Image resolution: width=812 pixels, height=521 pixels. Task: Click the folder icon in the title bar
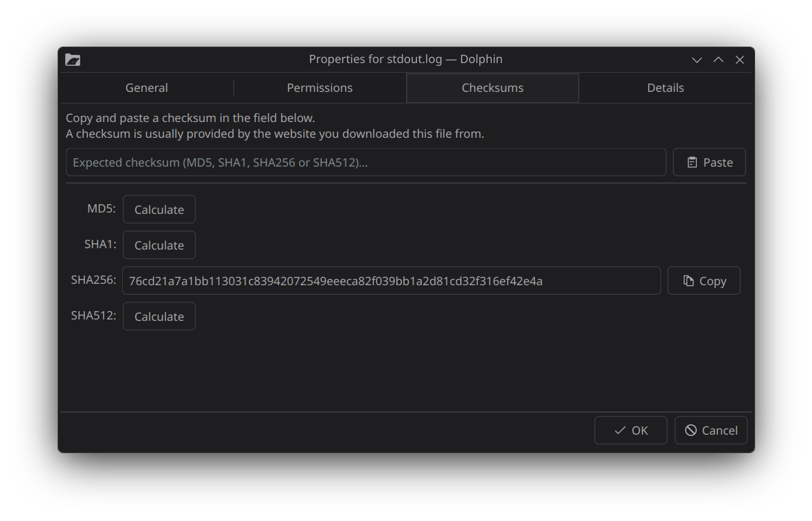coord(73,60)
